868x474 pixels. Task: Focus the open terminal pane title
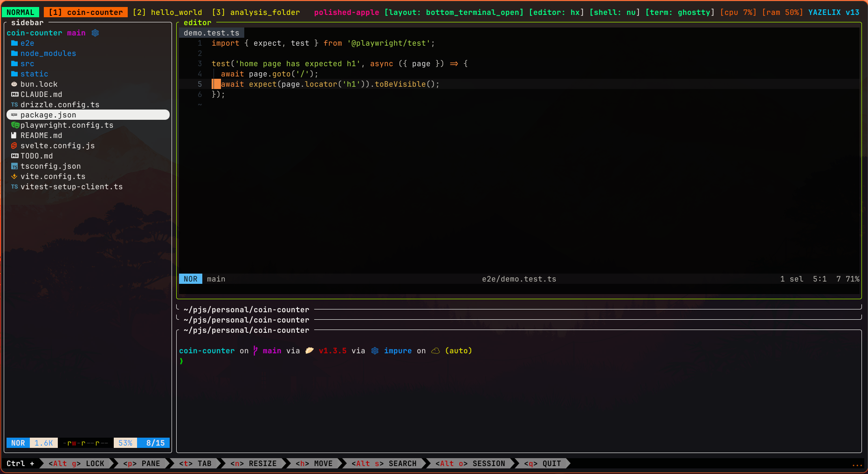click(246, 330)
